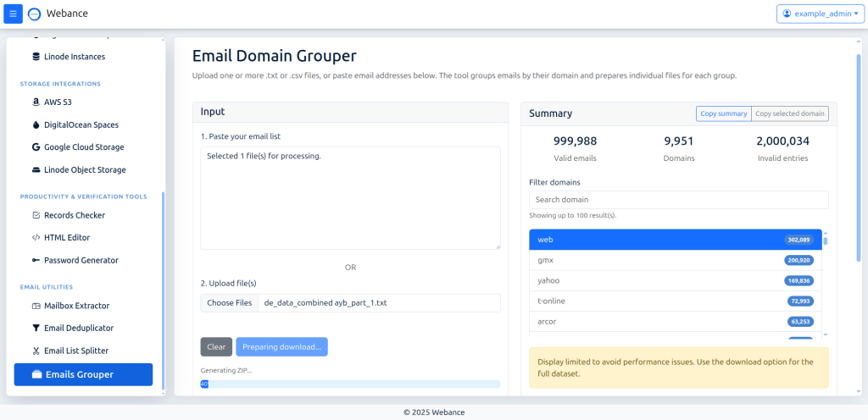Select the t-online domain row
This screenshot has height=420, width=868.
676,301
